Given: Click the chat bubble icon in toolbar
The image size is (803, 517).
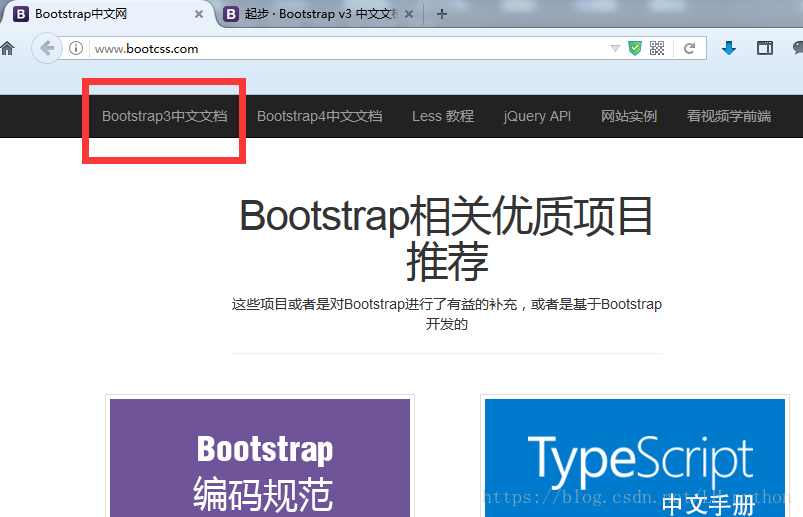Looking at the screenshot, I should (x=798, y=49).
